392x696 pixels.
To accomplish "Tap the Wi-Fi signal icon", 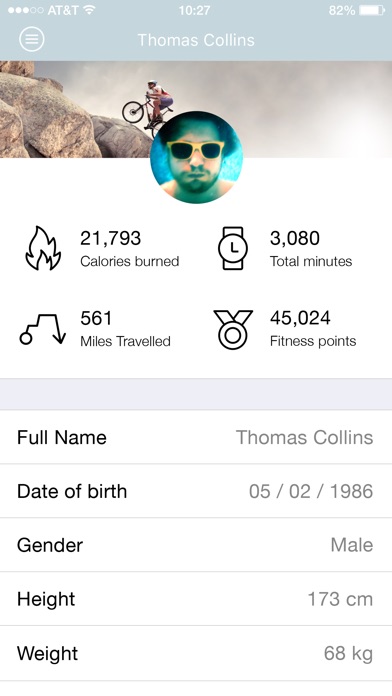I will [x=89, y=10].
